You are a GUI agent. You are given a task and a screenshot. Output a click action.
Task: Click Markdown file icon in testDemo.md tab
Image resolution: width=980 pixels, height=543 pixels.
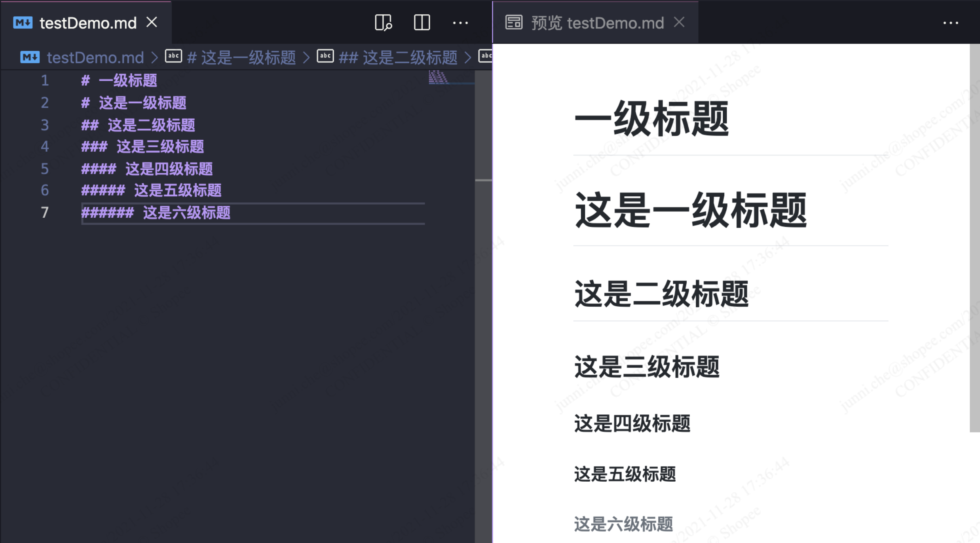click(x=23, y=23)
